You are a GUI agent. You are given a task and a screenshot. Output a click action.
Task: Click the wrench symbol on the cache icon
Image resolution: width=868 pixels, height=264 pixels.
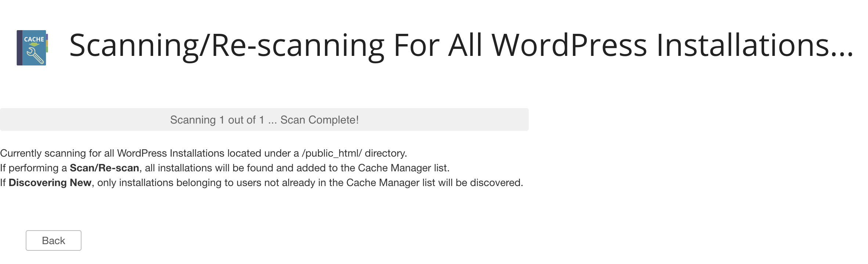36,56
